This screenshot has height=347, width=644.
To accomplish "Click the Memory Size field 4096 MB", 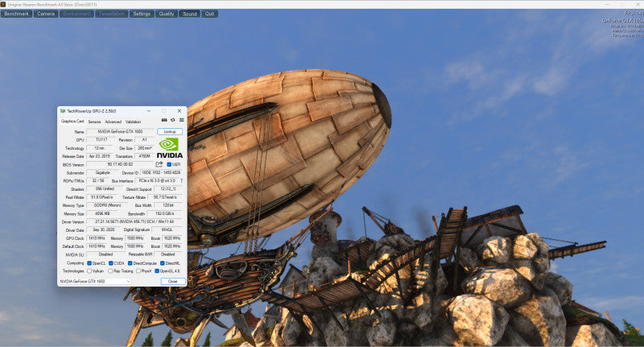I will pos(104,213).
